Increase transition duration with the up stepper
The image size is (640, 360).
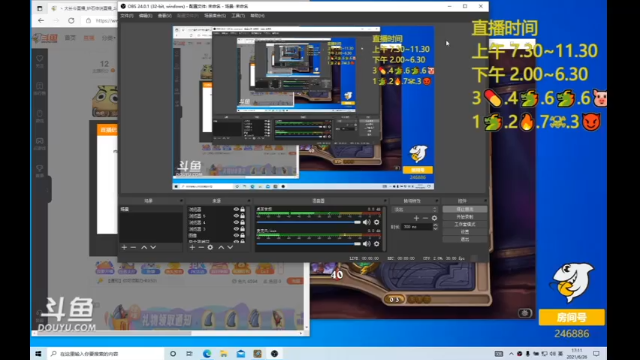[435, 225]
